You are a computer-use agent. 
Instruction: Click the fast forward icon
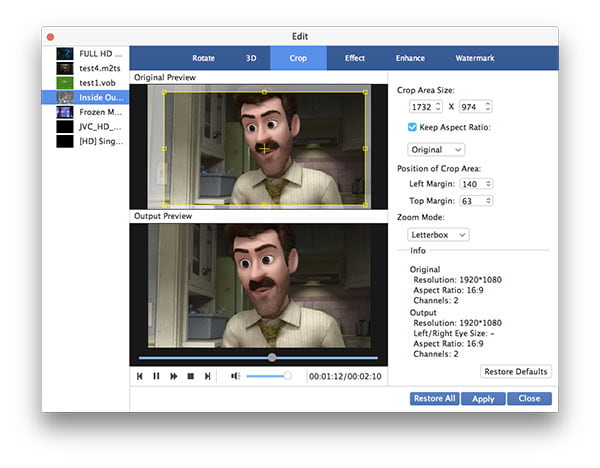click(x=173, y=376)
